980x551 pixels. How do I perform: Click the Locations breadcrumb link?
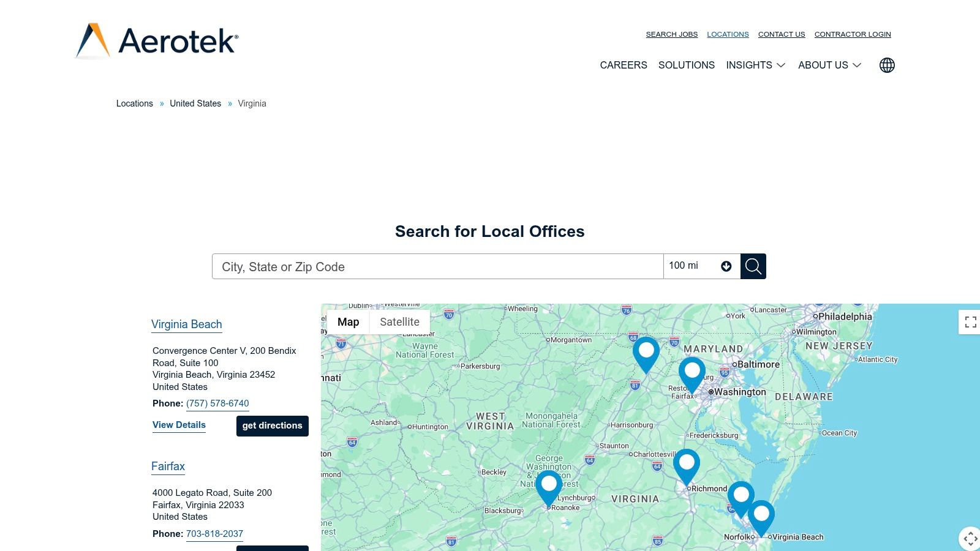pos(135,103)
